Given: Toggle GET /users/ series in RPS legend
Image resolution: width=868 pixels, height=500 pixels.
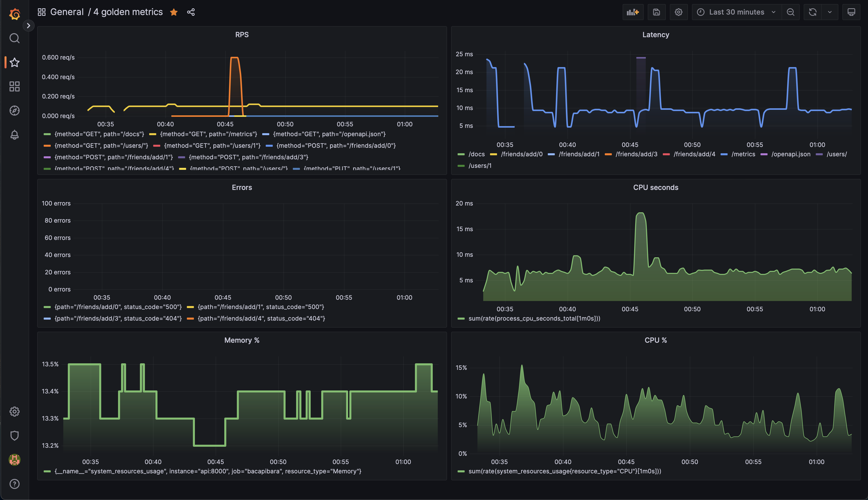Looking at the screenshot, I should click(x=101, y=146).
